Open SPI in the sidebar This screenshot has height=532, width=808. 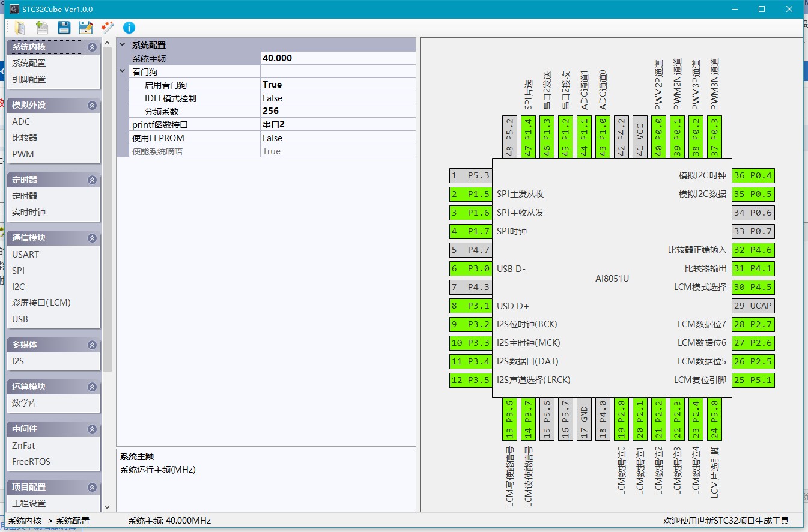click(x=18, y=270)
